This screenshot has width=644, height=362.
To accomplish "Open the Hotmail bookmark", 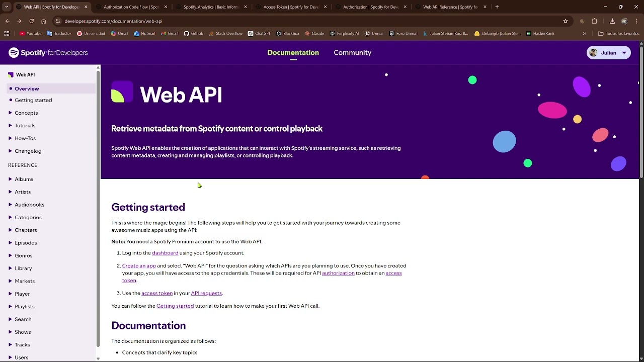I will pos(145,34).
